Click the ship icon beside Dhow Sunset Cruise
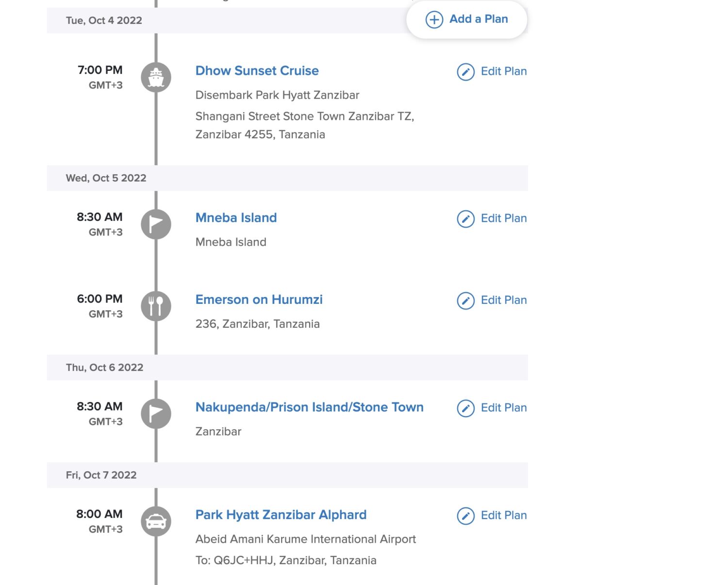This screenshot has width=728, height=585. pos(156,77)
